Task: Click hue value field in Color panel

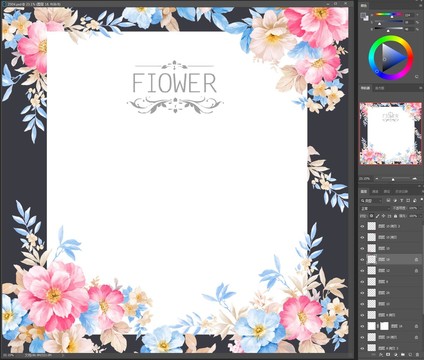Action: [x=410, y=15]
